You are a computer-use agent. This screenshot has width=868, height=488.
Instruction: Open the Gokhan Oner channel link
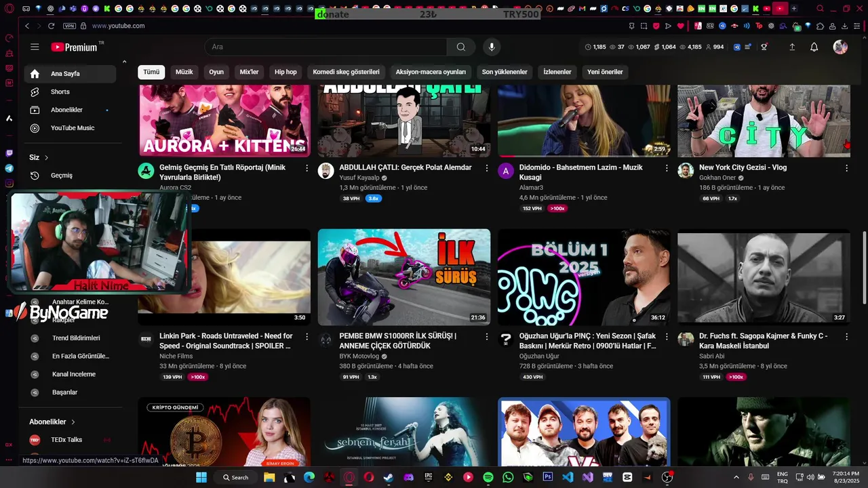(x=717, y=178)
